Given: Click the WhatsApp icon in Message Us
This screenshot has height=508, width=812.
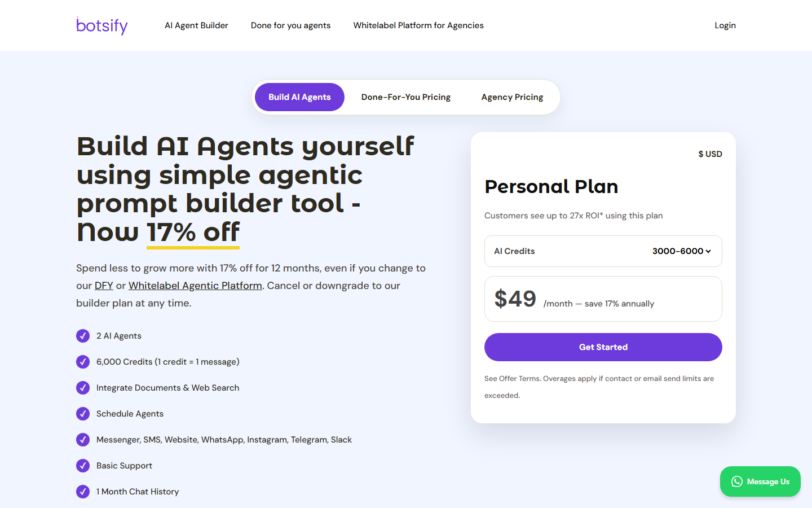Looking at the screenshot, I should [x=737, y=481].
